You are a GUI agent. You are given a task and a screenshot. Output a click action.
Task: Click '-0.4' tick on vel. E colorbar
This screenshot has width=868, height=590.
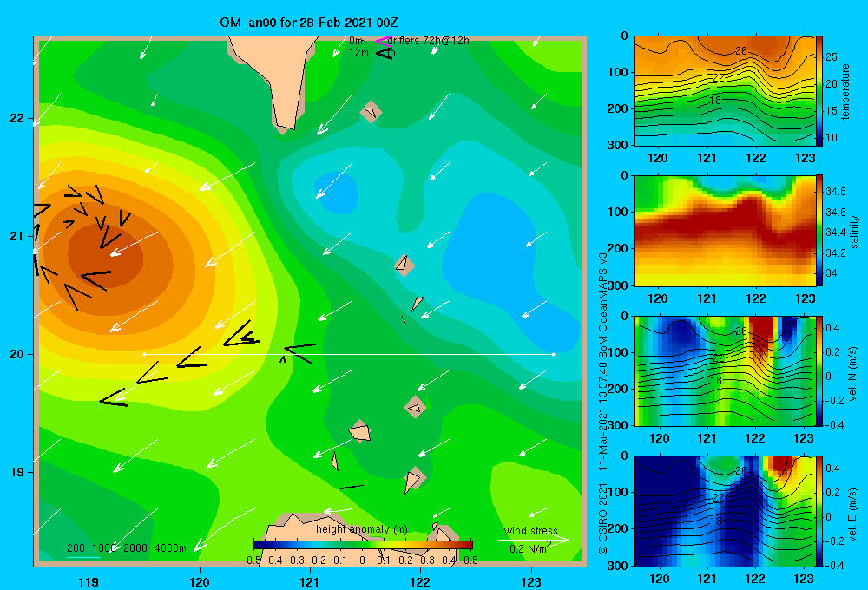tap(833, 565)
